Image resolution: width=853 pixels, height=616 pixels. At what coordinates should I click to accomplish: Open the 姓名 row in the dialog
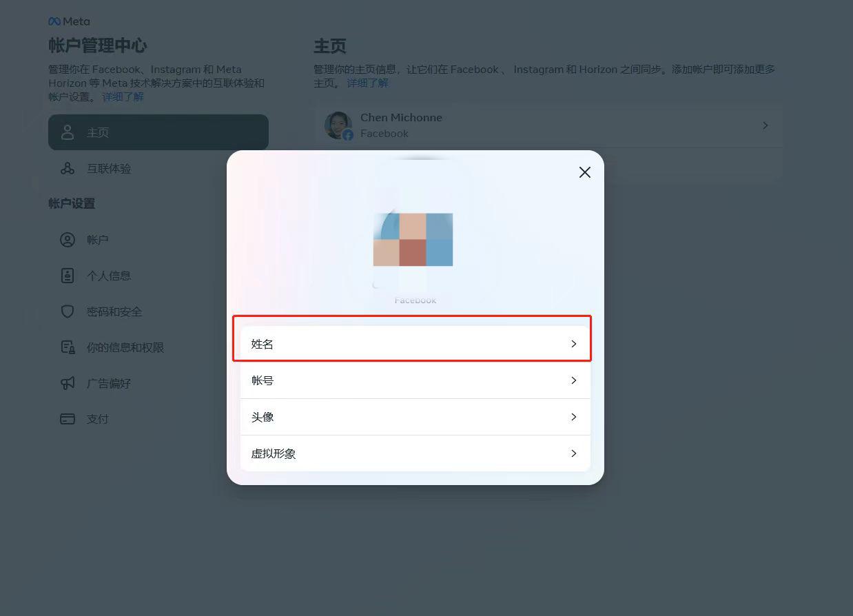click(x=415, y=344)
